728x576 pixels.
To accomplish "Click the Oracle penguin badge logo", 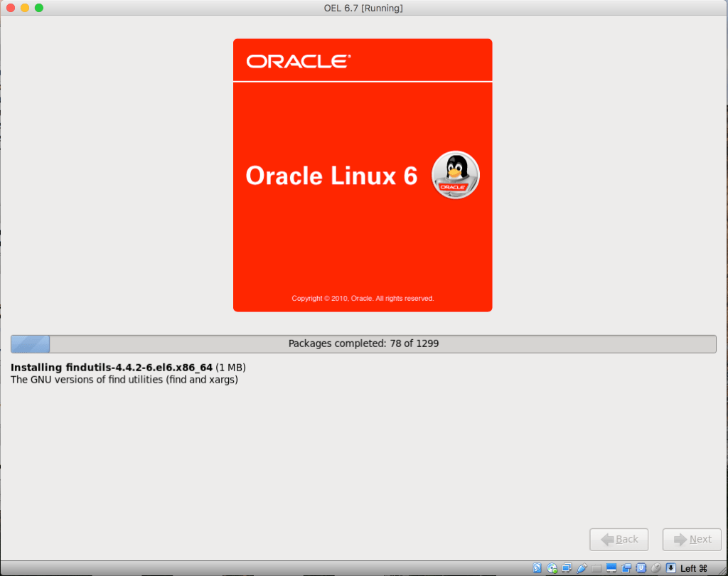I will [456, 175].
